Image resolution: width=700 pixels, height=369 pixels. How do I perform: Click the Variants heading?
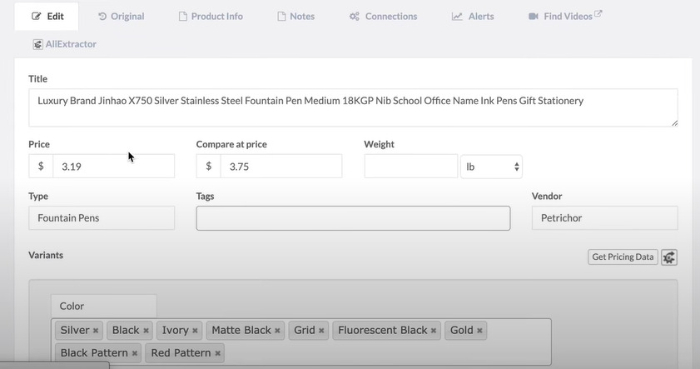click(x=46, y=255)
